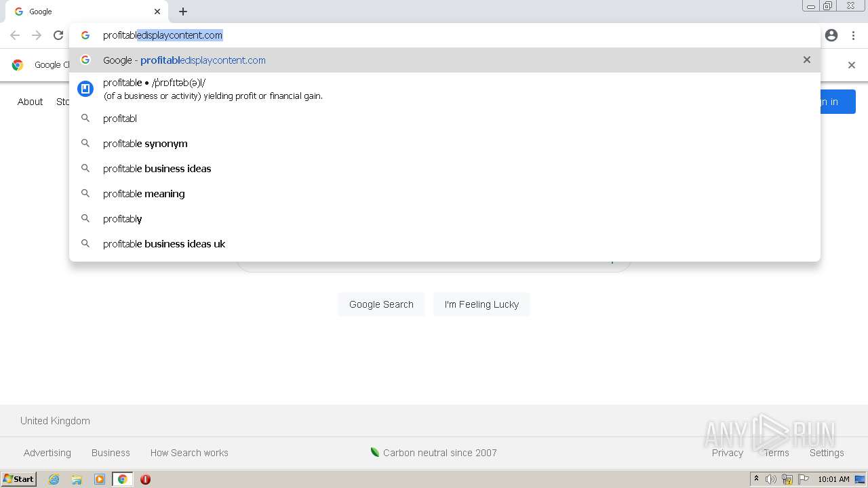
Task: Switch to Chrome in the taskbar
Action: click(x=122, y=479)
